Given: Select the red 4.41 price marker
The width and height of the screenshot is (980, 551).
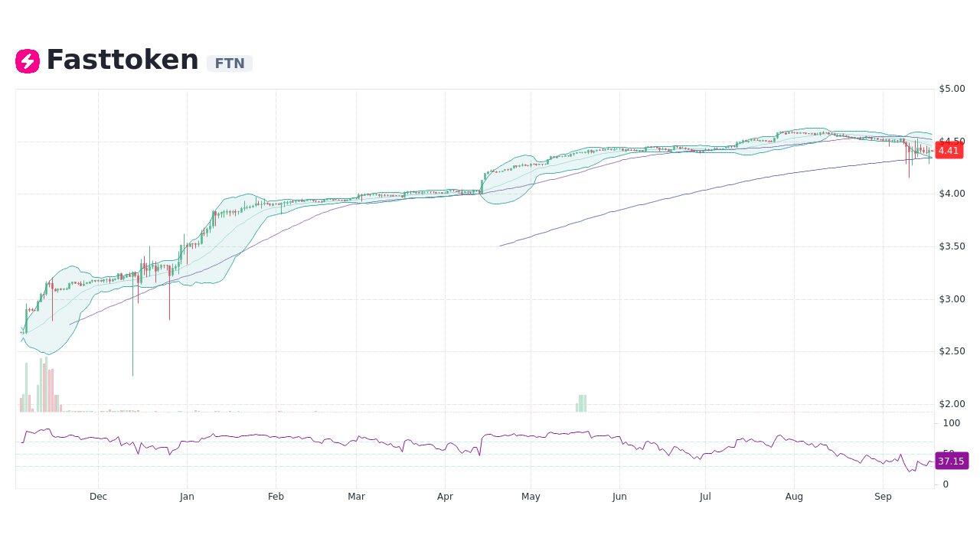Looking at the screenshot, I should click(x=949, y=151).
